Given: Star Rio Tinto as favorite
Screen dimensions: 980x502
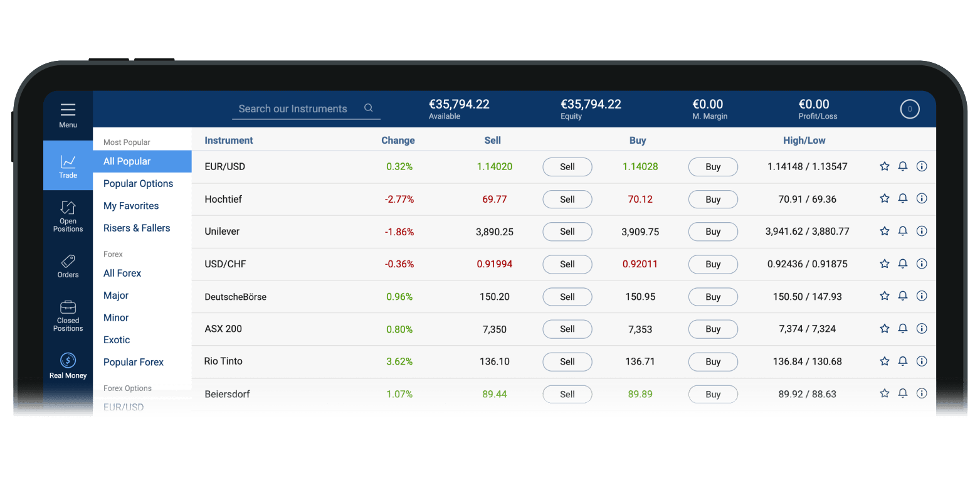Looking at the screenshot, I should click(884, 361).
